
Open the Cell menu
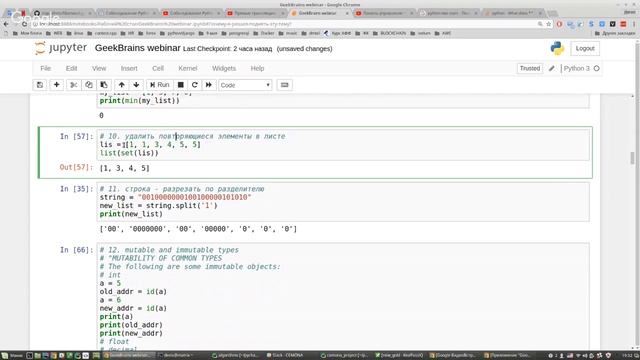pos(158,69)
